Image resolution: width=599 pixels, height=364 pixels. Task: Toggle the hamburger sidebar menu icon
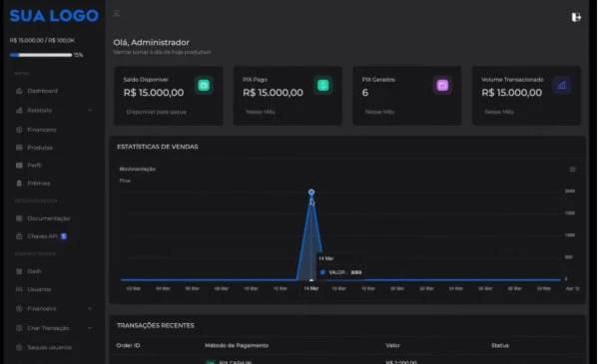117,14
